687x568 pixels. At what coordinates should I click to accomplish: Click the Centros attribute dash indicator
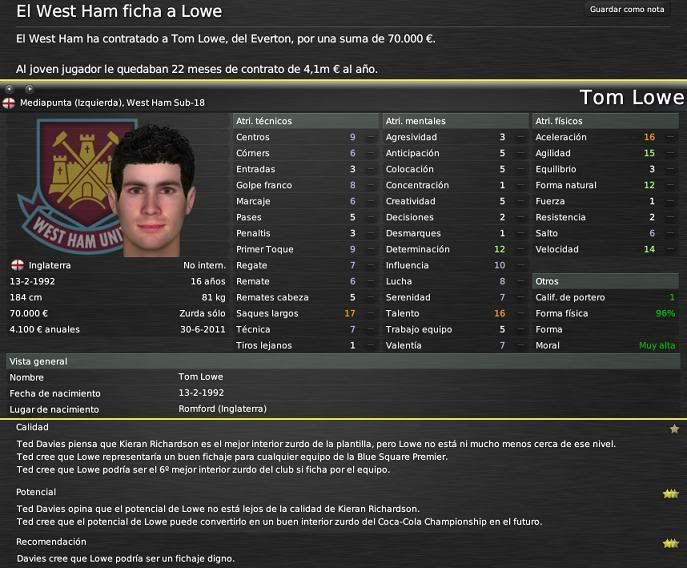[x=371, y=138]
